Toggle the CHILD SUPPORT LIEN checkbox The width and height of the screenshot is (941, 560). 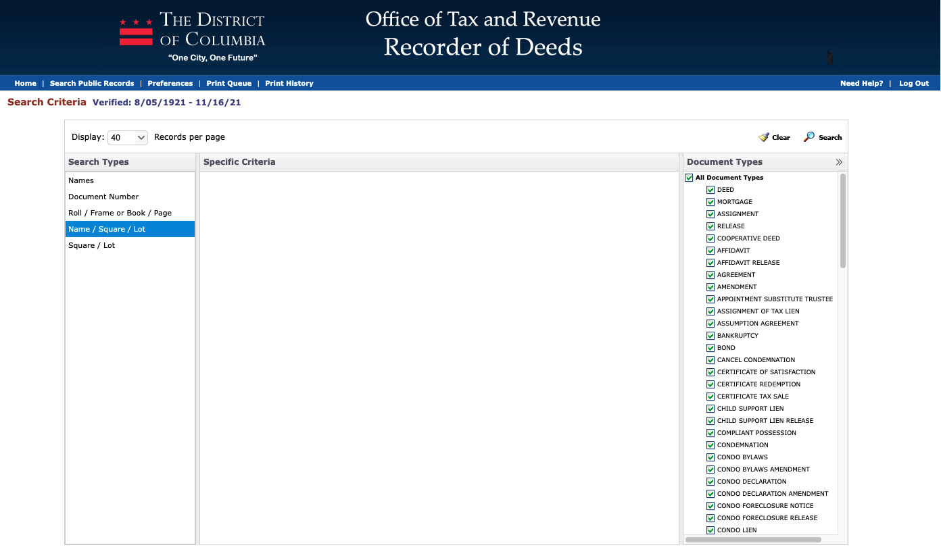710,408
